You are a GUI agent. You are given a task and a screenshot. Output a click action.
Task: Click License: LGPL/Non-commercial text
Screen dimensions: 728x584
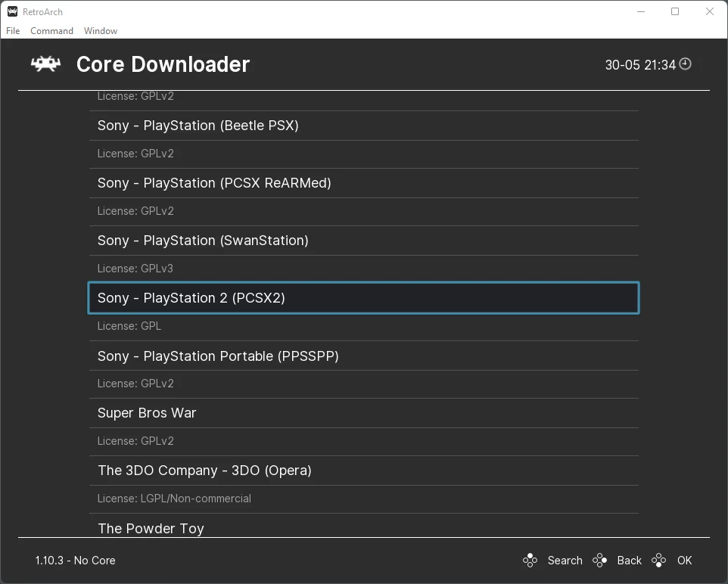click(x=174, y=499)
